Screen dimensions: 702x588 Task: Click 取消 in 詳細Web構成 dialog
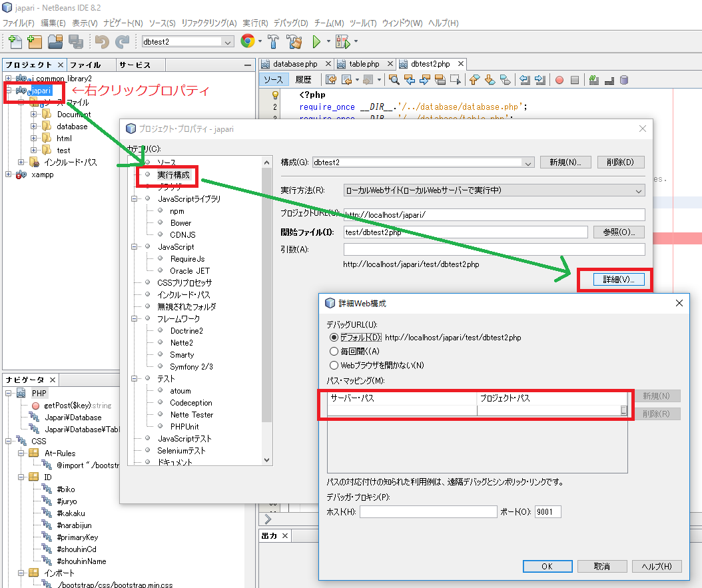point(601,566)
